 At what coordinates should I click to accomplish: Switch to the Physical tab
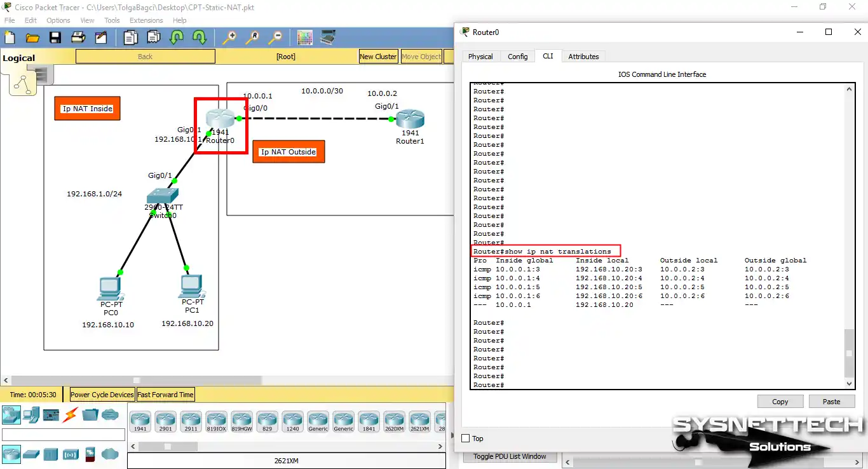click(x=481, y=56)
